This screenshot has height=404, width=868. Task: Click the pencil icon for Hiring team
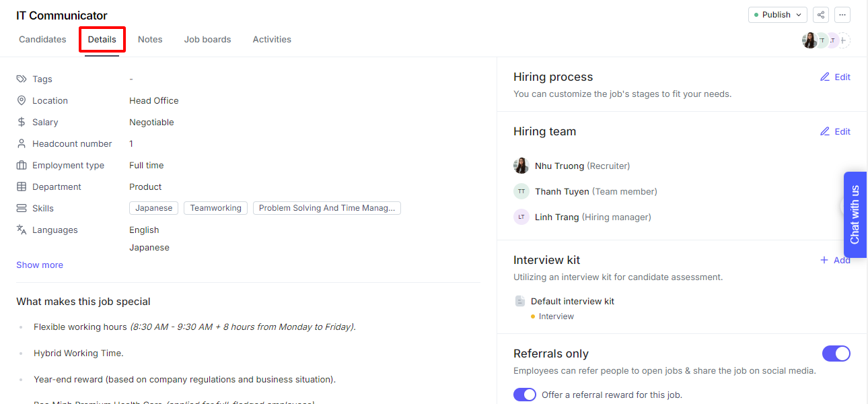[x=825, y=131]
